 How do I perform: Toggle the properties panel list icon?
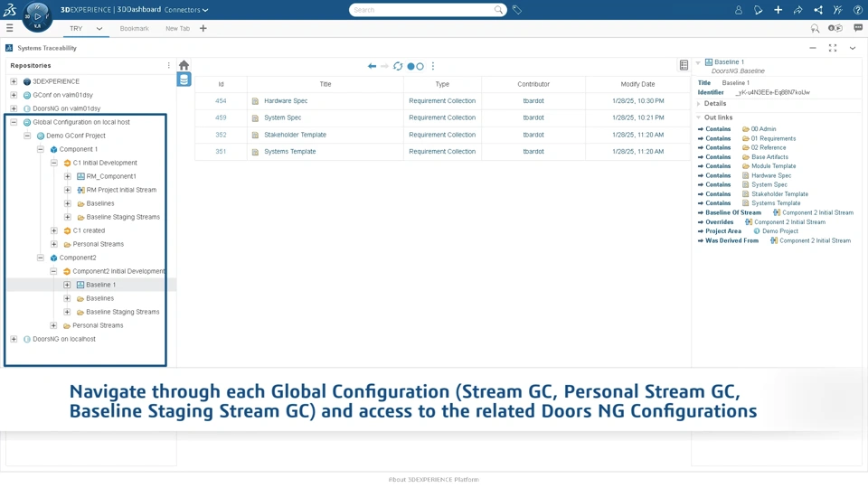click(x=684, y=65)
